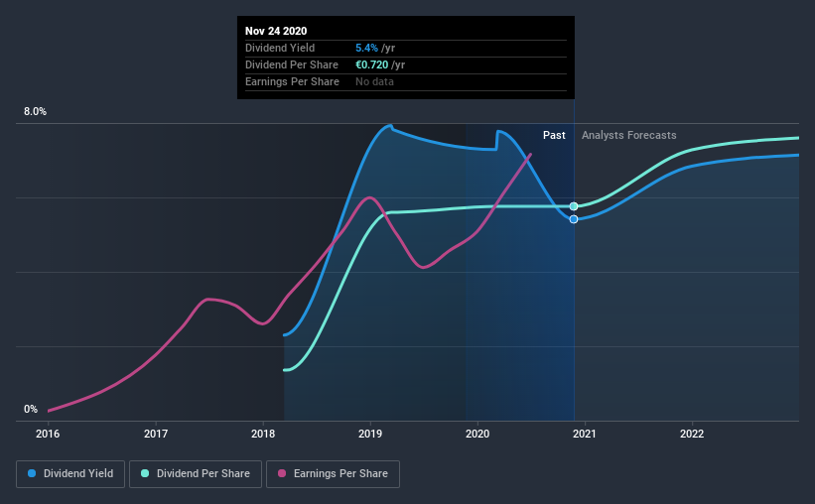Click the teal Dividend Per Share legend dot
The height and width of the screenshot is (504, 815).
coord(145,473)
